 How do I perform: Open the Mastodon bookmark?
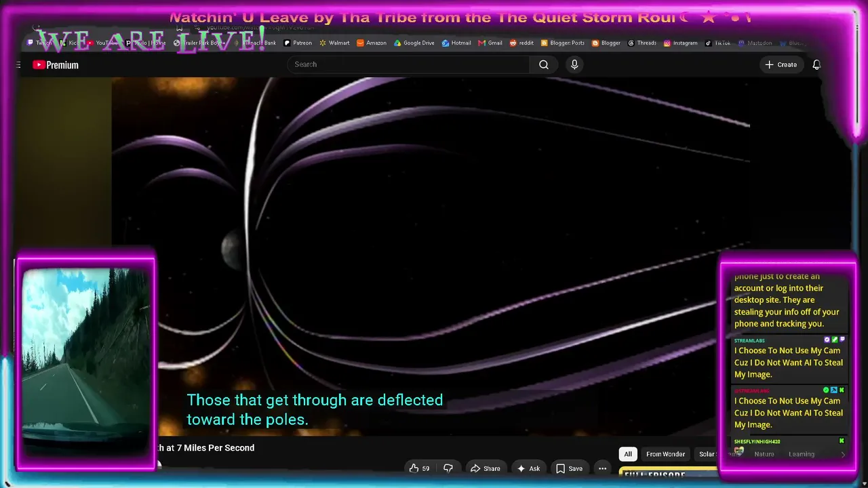tap(755, 43)
